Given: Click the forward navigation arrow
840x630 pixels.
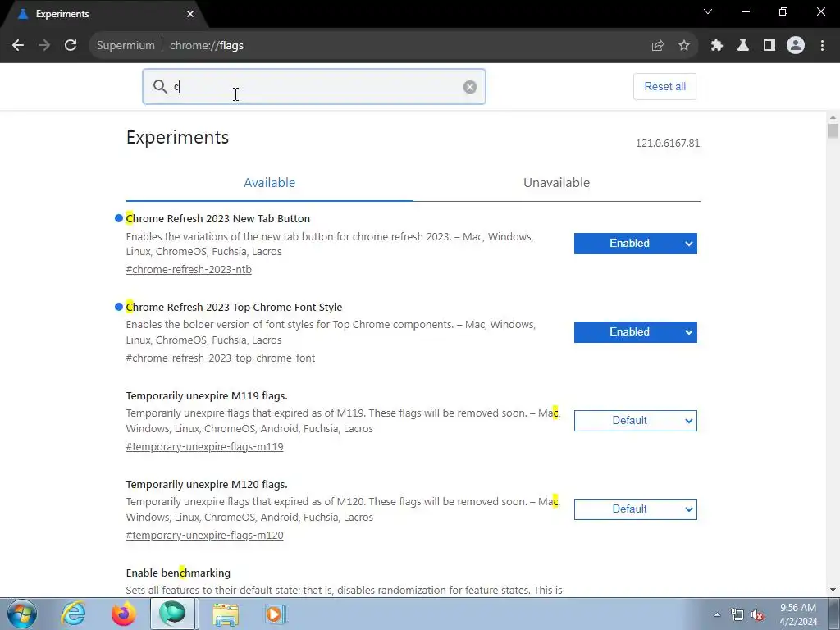Looking at the screenshot, I should coord(44,46).
